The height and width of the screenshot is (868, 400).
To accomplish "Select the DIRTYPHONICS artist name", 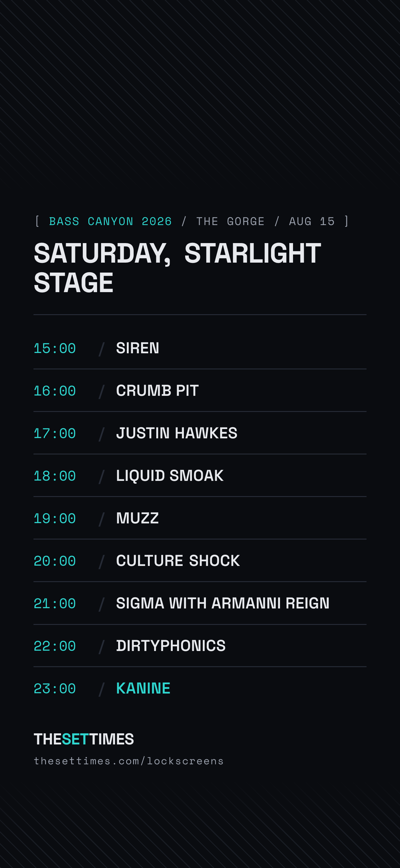I will [171, 646].
